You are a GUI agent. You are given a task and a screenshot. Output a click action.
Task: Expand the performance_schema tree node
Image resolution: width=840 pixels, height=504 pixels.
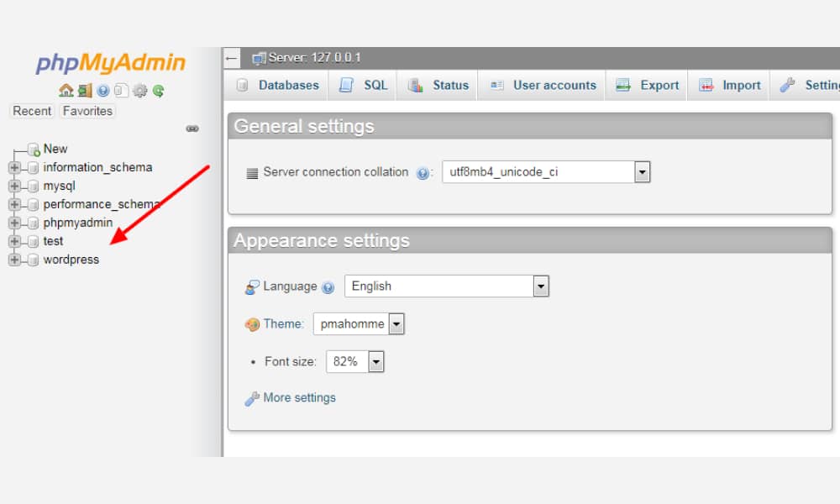coord(14,205)
